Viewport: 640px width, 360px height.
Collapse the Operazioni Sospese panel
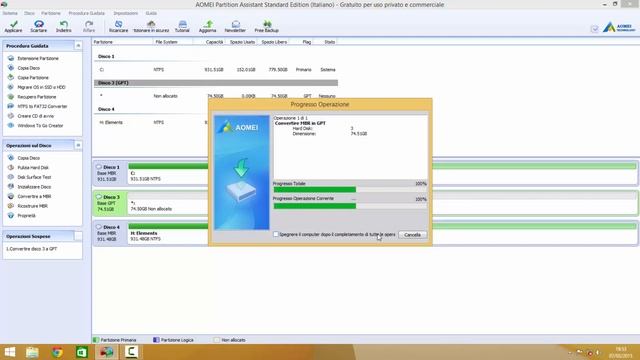click(x=78, y=236)
